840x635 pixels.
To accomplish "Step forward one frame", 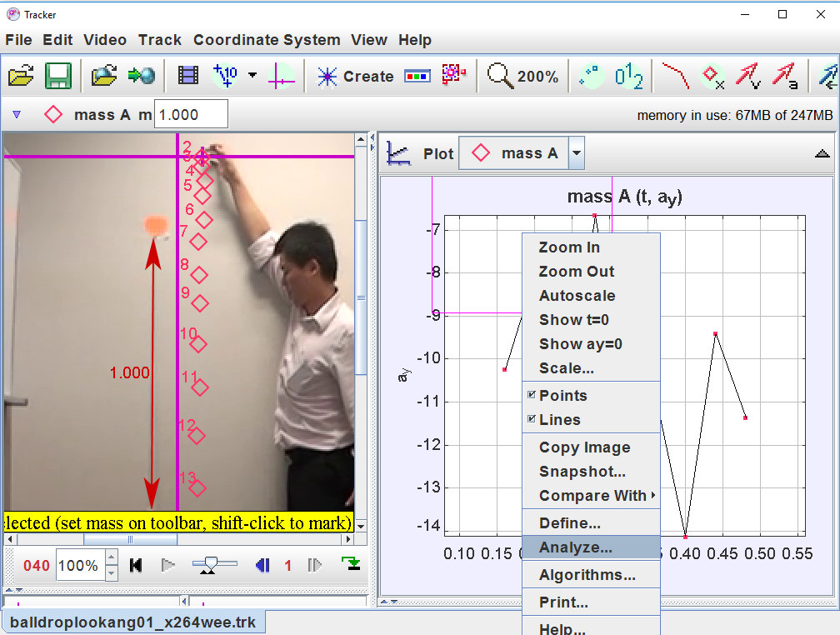I will click(314, 565).
